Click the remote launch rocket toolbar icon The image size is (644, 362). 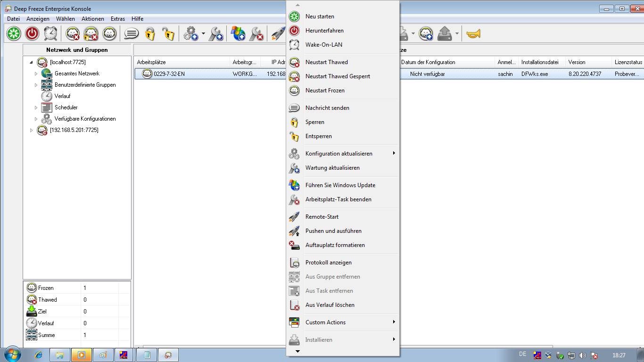click(278, 33)
